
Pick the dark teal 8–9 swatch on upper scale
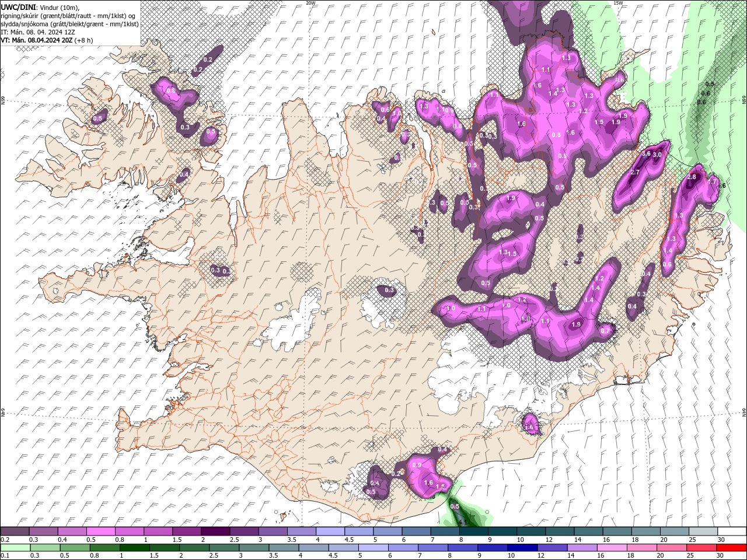click(474, 531)
